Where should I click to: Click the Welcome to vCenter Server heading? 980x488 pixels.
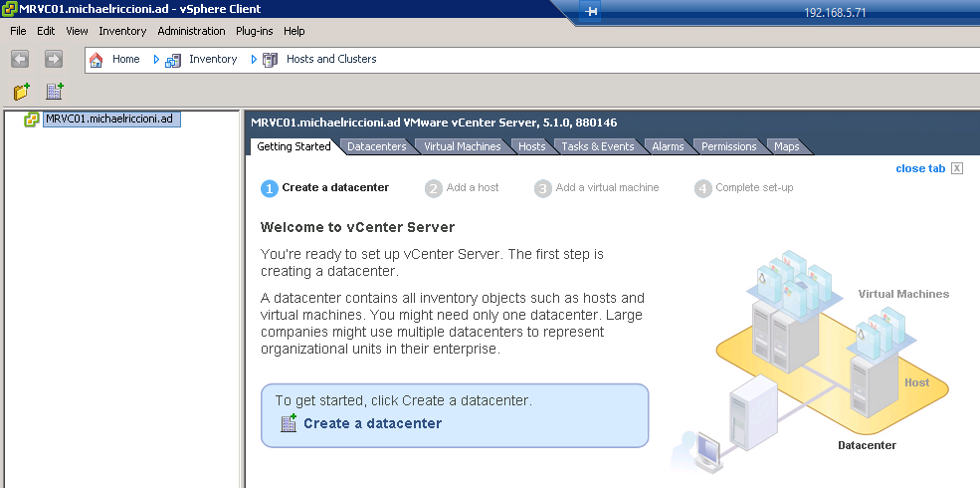click(x=357, y=227)
